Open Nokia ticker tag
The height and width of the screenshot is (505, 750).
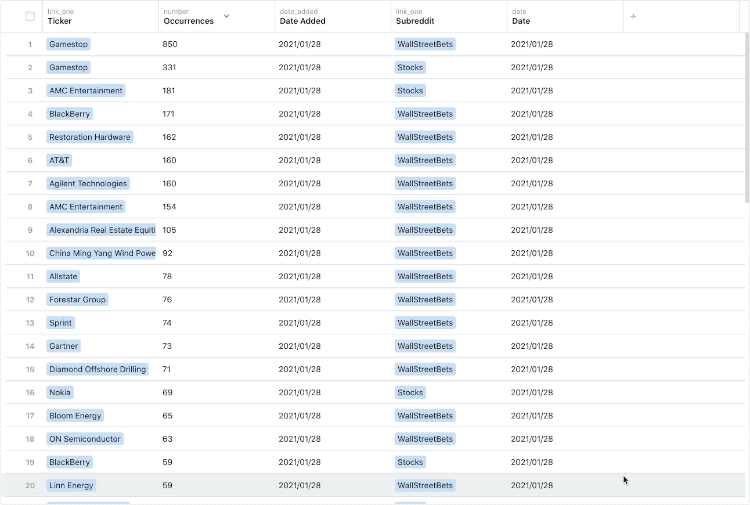point(60,393)
